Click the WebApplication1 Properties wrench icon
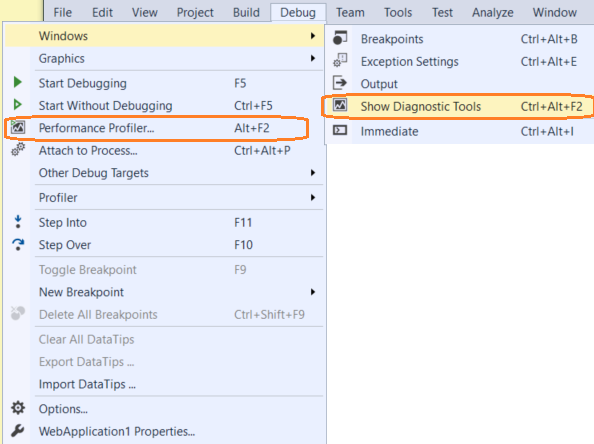This screenshot has width=594, height=444. coord(18,431)
